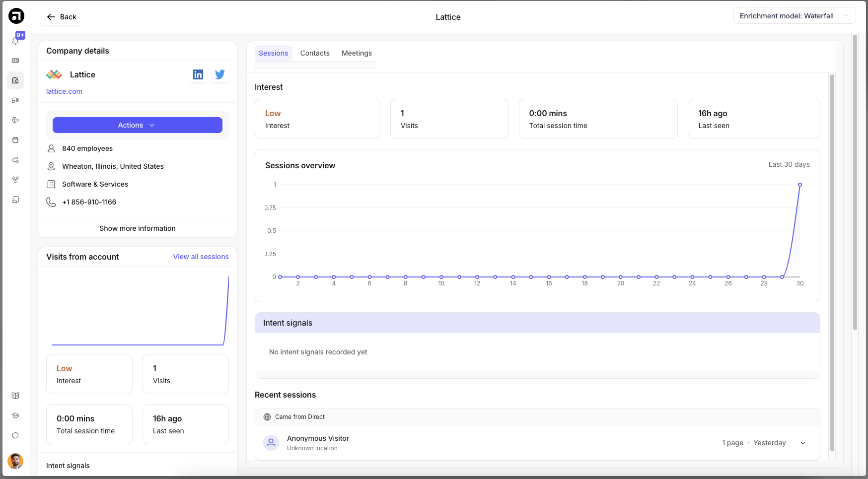Click the 1 Visits card in left panel

point(186,374)
